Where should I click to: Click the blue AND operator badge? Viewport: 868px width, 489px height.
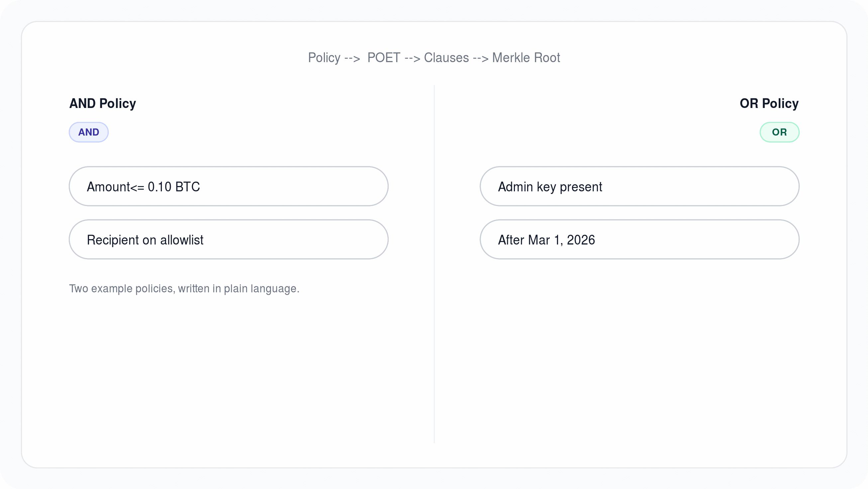89,132
